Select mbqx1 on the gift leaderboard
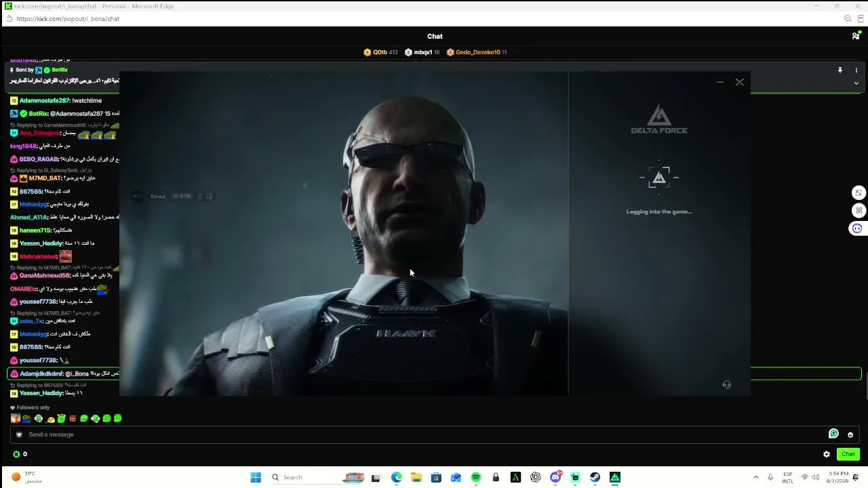Screen dimensions: 868x488 (423, 52)
